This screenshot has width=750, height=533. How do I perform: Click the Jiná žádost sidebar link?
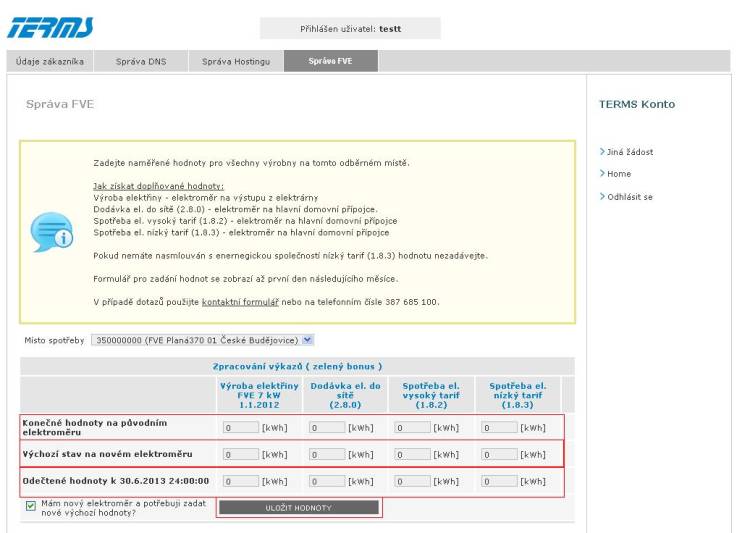(629, 152)
